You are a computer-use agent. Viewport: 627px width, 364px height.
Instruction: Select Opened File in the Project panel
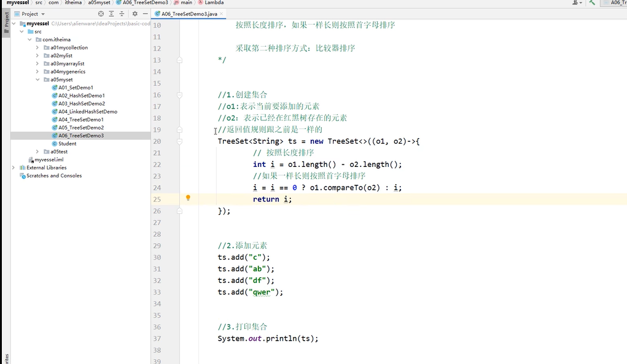[101, 13]
